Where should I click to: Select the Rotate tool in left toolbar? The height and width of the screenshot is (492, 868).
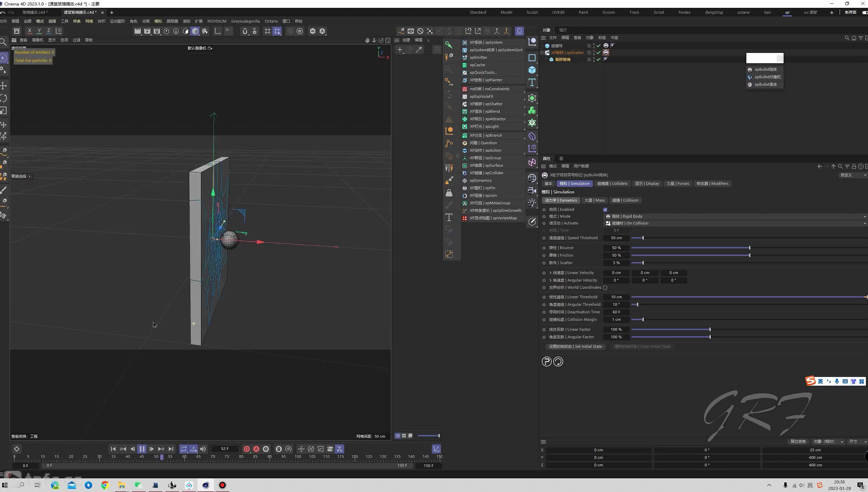[x=4, y=98]
